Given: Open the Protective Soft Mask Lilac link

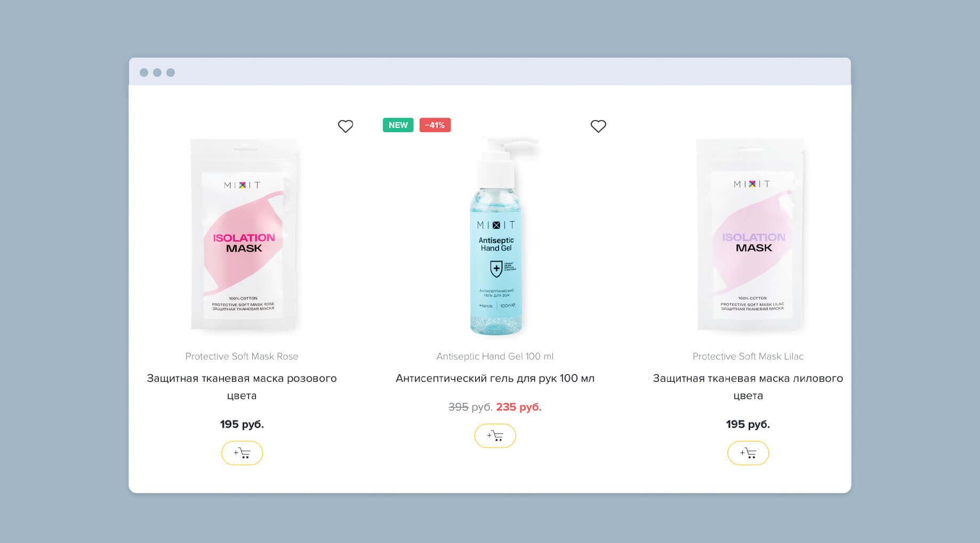Looking at the screenshot, I should tap(748, 356).
